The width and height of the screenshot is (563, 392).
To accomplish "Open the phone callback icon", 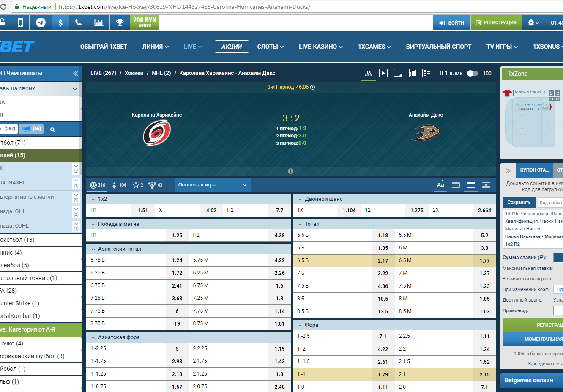I will [x=78, y=23].
